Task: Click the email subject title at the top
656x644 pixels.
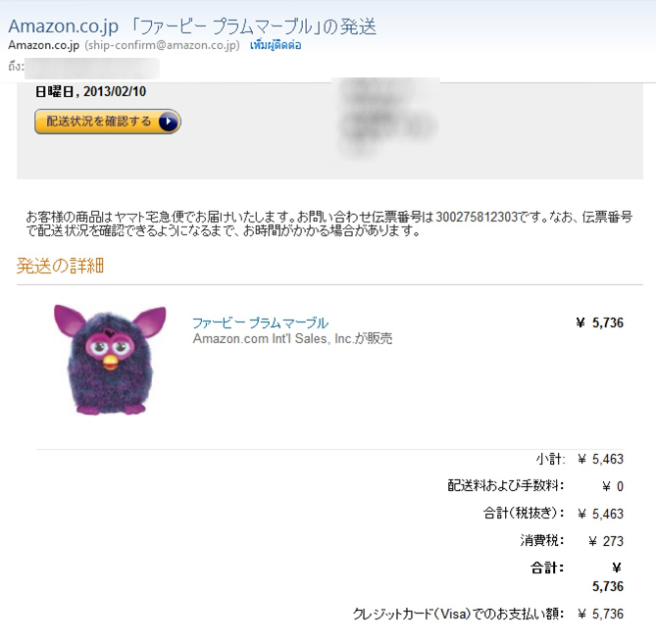Action: [x=192, y=26]
